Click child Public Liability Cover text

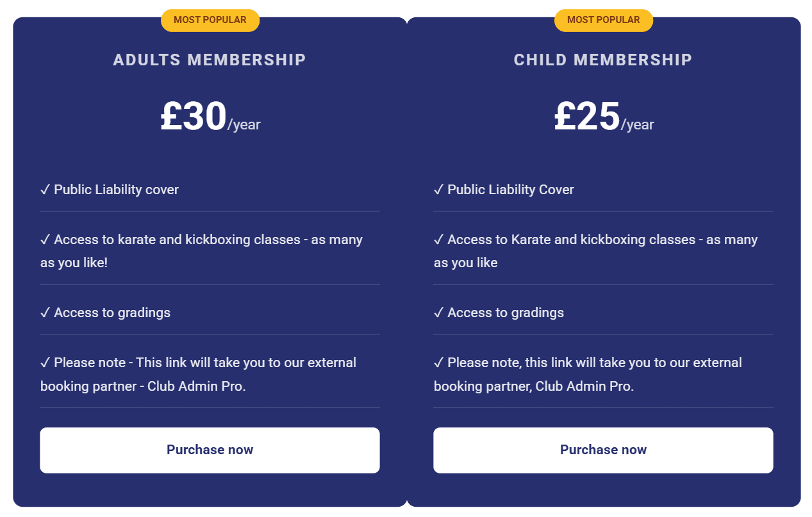(511, 190)
